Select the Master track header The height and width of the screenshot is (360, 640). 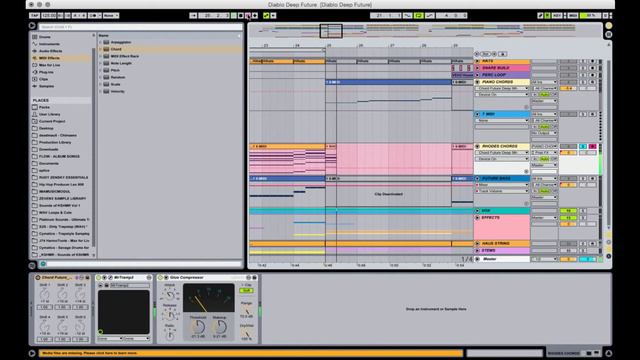(502, 259)
